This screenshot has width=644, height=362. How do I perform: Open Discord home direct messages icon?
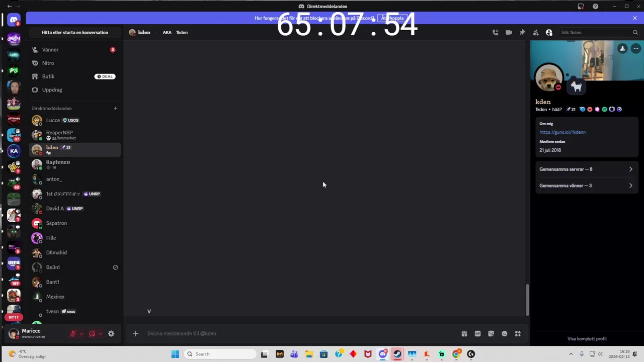point(14,20)
